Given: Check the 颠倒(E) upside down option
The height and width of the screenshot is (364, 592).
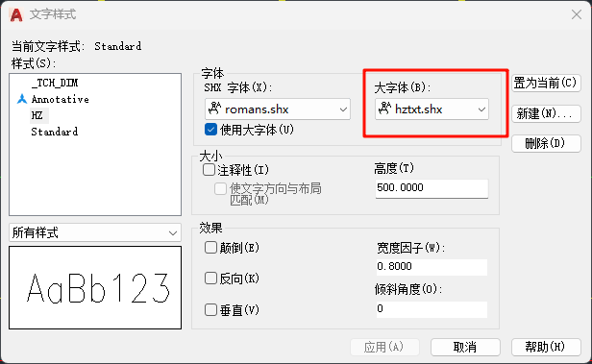Looking at the screenshot, I should (x=210, y=248).
